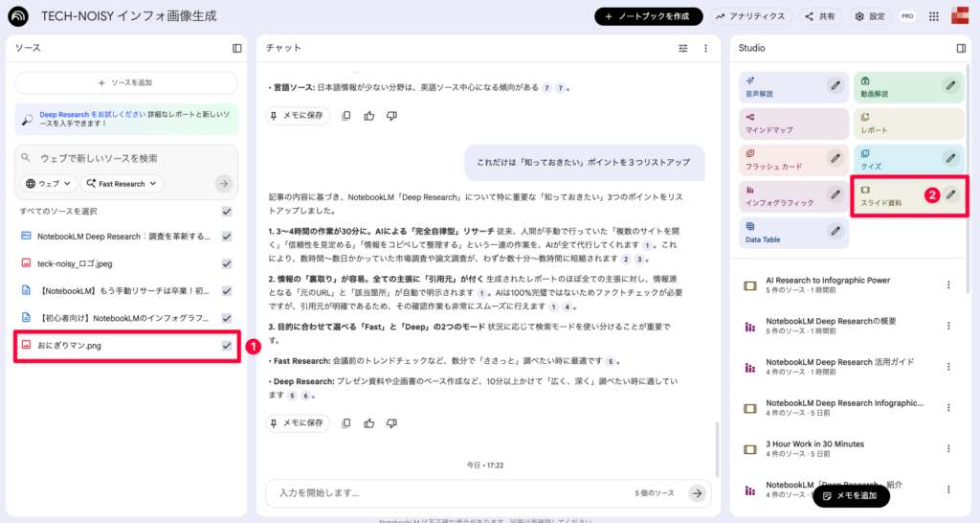The height and width of the screenshot is (523, 980).
Task: Create a new notebook with ノートブックを作成
Action: pyautogui.click(x=648, y=16)
